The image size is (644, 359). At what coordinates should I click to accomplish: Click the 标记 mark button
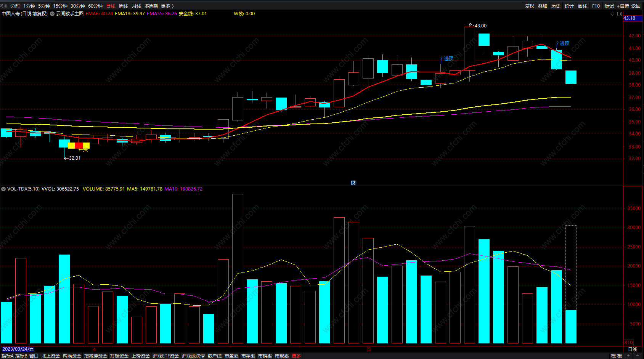609,6
